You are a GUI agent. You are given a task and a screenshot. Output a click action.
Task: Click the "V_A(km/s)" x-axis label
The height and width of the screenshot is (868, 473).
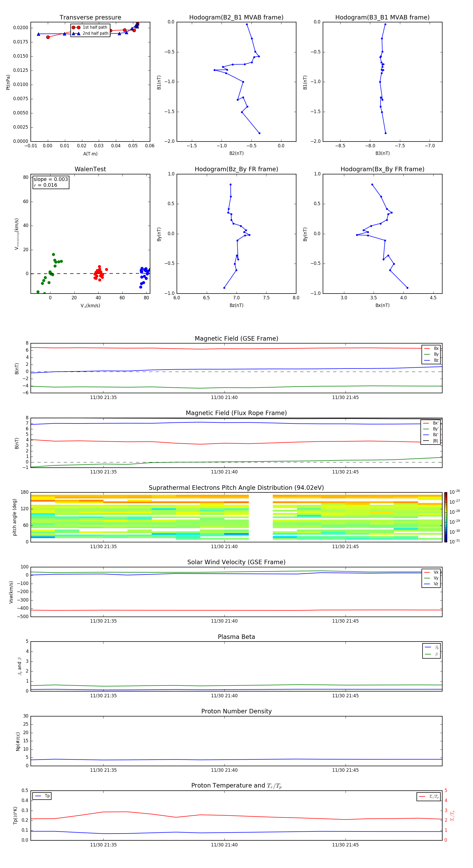[x=90, y=306]
